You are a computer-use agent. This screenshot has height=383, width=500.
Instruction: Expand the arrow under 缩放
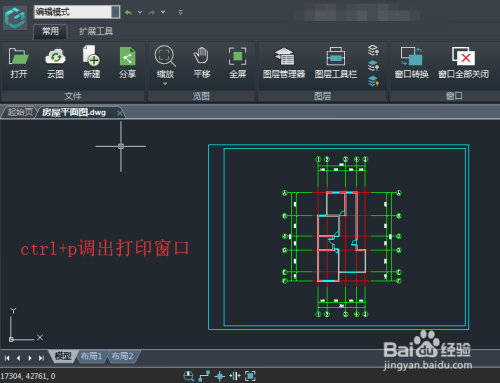point(165,84)
